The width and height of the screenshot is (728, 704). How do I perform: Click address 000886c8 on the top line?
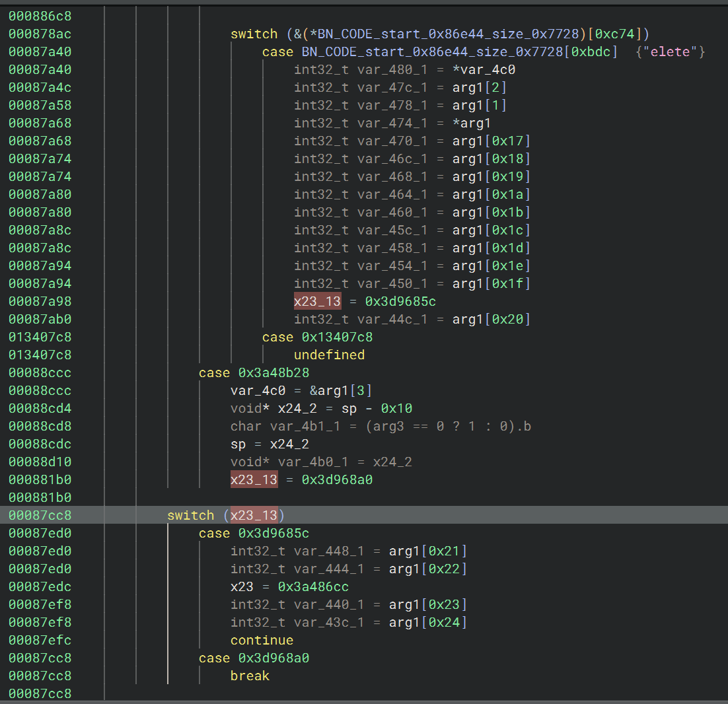pyautogui.click(x=40, y=16)
